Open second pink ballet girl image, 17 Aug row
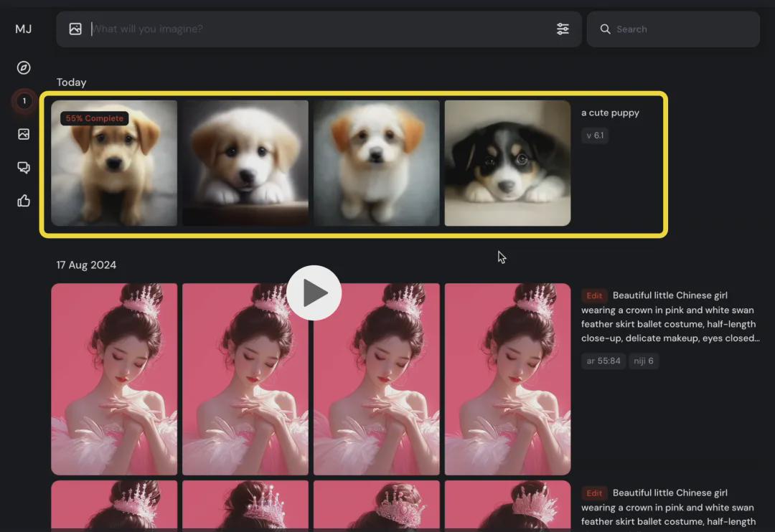The height and width of the screenshot is (532, 775). [245, 379]
